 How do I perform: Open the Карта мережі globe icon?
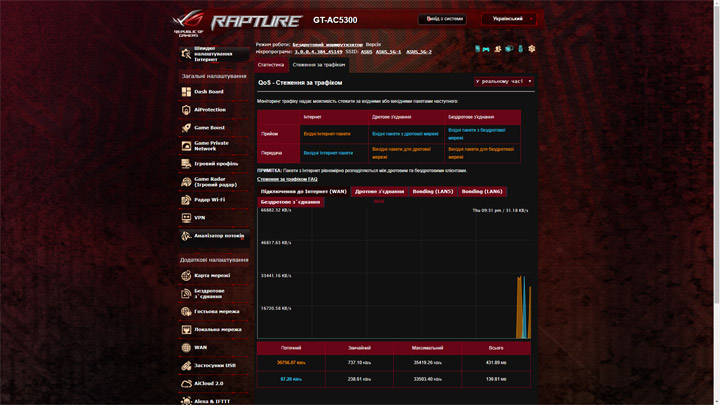point(186,276)
